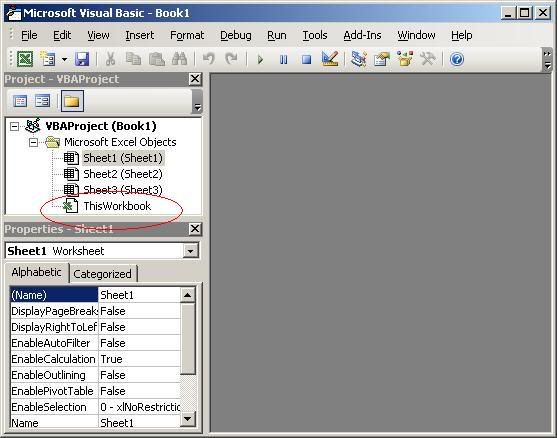Screen dimensions: 557x438
Task: Run the macro with the play icon
Action: tap(260, 59)
